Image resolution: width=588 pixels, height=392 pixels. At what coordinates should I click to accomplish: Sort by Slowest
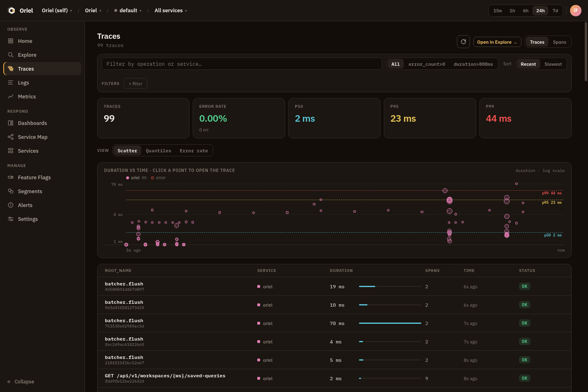point(553,64)
